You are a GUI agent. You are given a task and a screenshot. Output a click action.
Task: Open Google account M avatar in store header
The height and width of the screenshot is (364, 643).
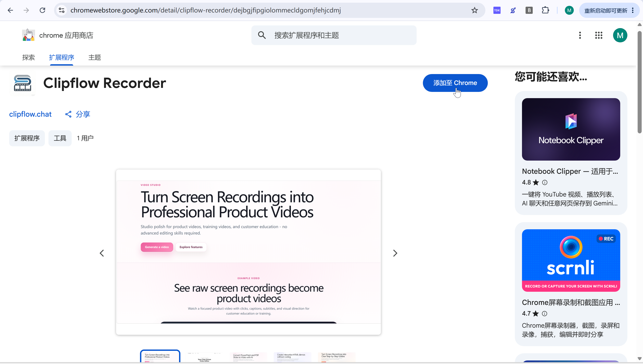pos(620,35)
